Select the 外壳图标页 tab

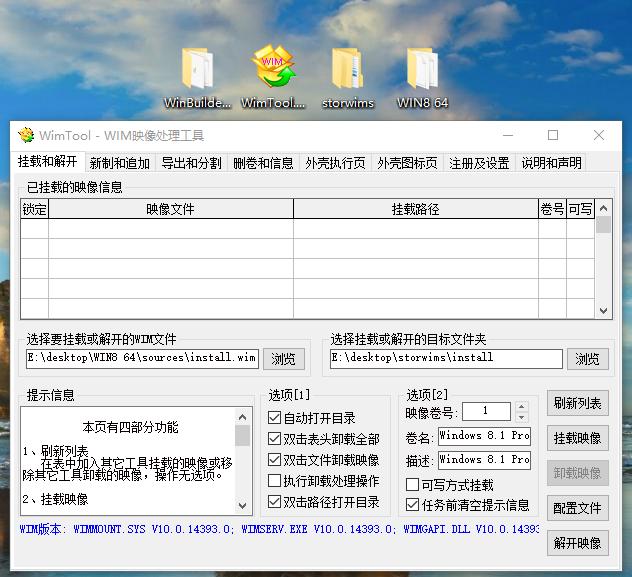click(407, 163)
